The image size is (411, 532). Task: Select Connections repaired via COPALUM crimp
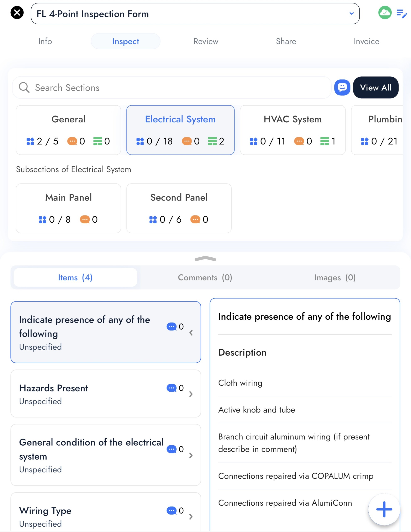(296, 476)
